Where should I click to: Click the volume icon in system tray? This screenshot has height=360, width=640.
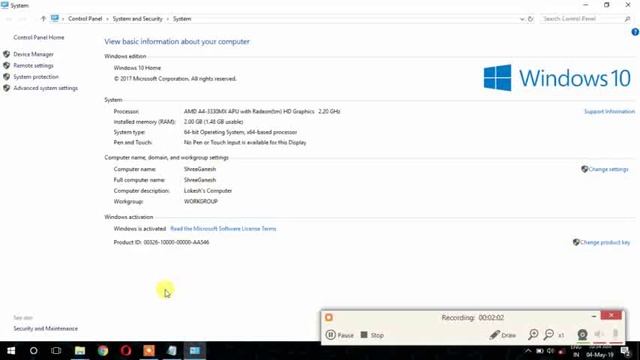coord(550,351)
